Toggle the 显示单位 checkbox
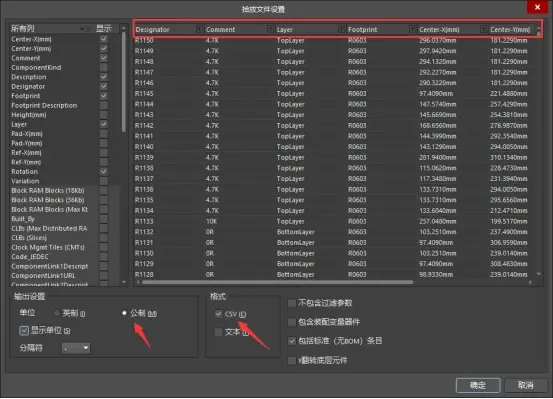 point(24,331)
